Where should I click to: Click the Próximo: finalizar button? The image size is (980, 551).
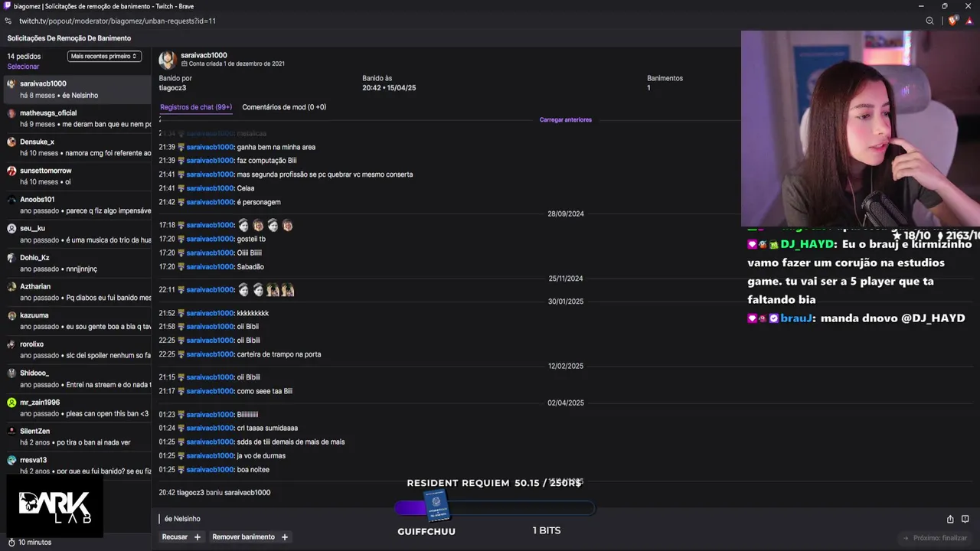(935, 538)
